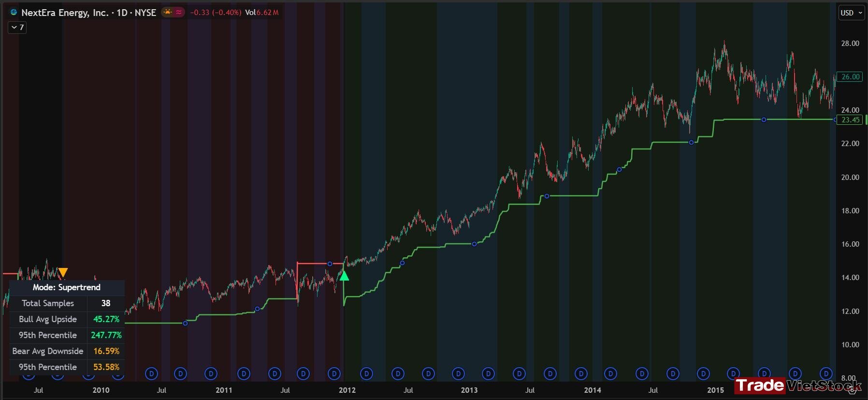868x400 pixels.
Task: Click the 16.59% bear downside value
Action: coord(106,351)
